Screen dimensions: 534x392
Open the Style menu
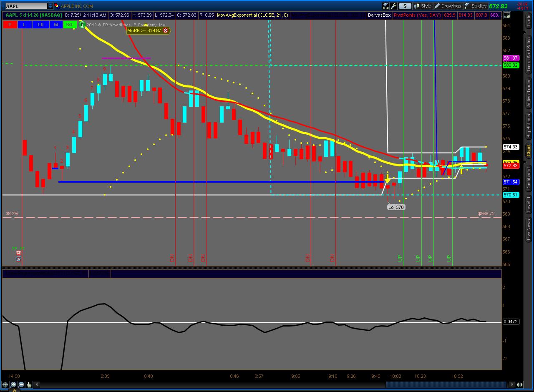click(x=422, y=6)
